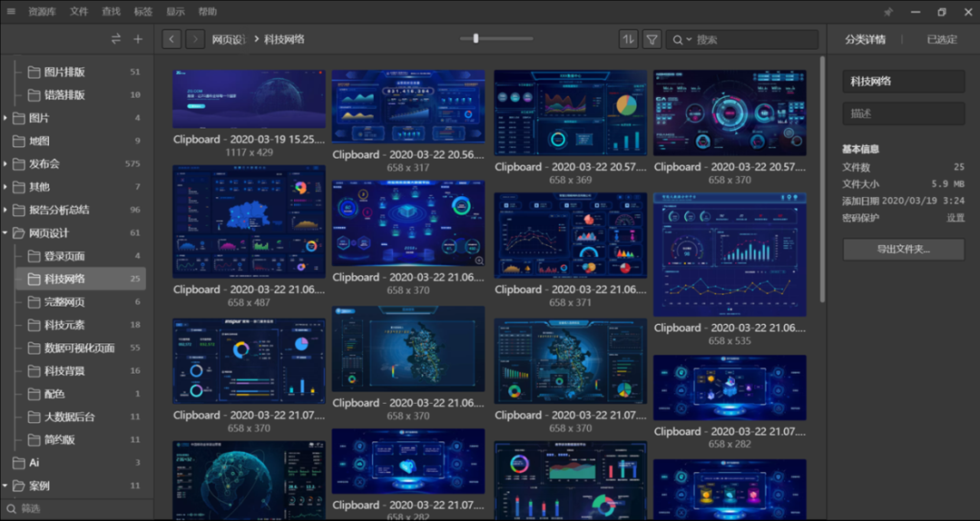Collapse the 案例 folder arrow
The image size is (980, 521).
click(x=5, y=486)
